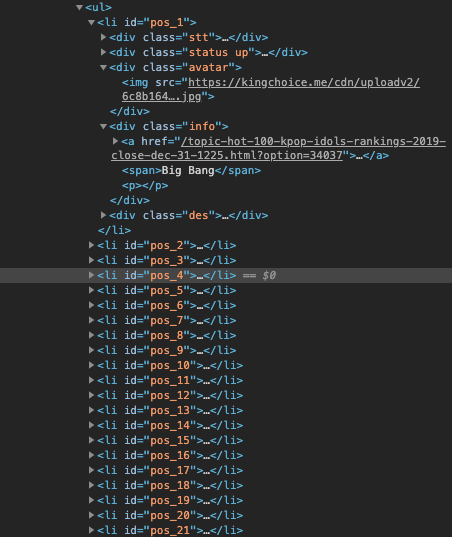Screen dimensions: 452x537
Task: Expand the li pos_11 node
Action: [x=91, y=380]
